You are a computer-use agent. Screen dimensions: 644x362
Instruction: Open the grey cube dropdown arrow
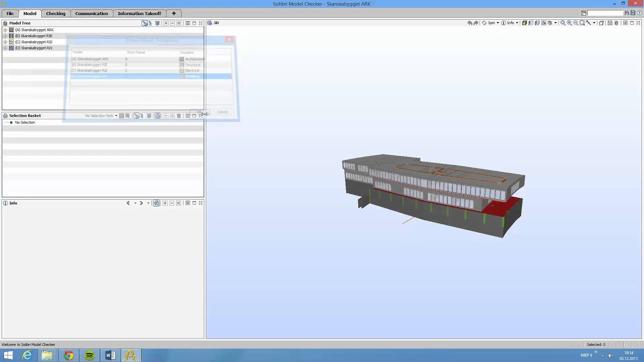click(555, 23)
